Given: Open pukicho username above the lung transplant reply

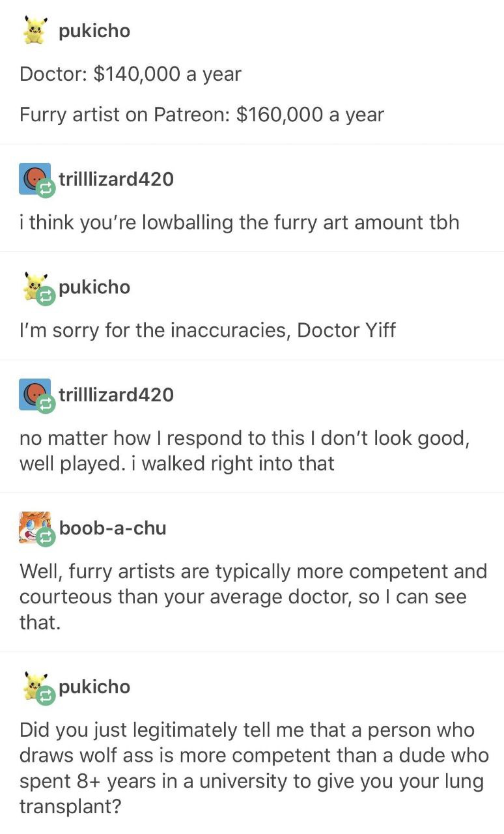Looking at the screenshot, I should coord(94,687).
